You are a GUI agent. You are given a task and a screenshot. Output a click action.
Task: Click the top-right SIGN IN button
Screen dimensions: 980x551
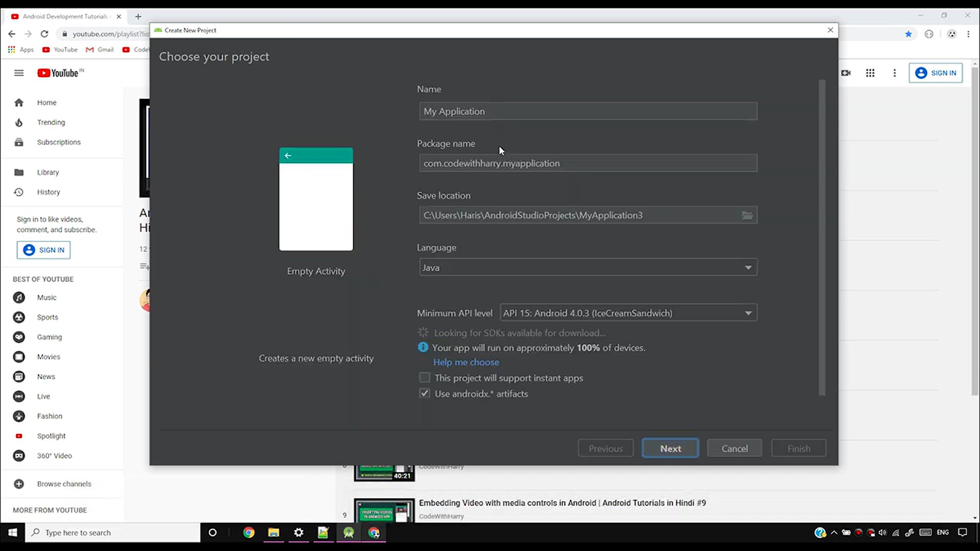[936, 73]
